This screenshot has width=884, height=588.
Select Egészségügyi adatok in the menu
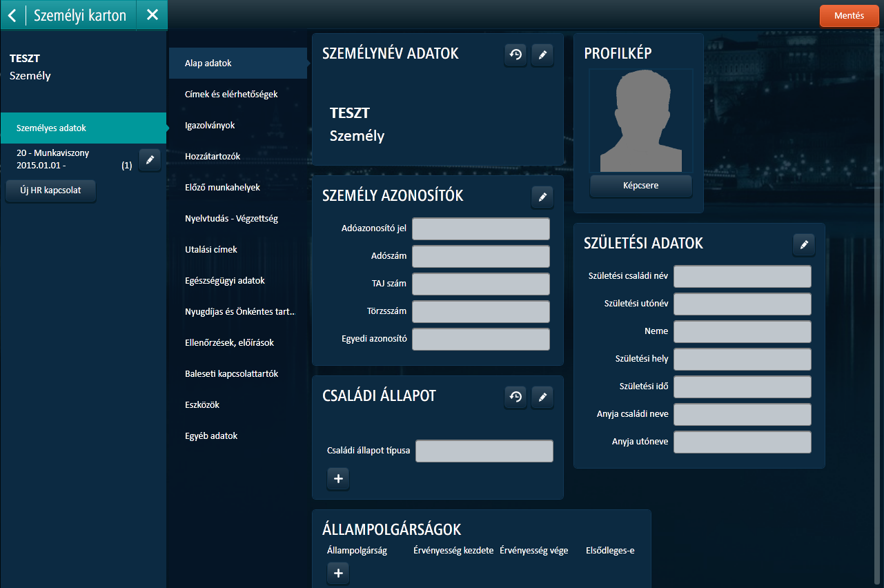tap(224, 281)
